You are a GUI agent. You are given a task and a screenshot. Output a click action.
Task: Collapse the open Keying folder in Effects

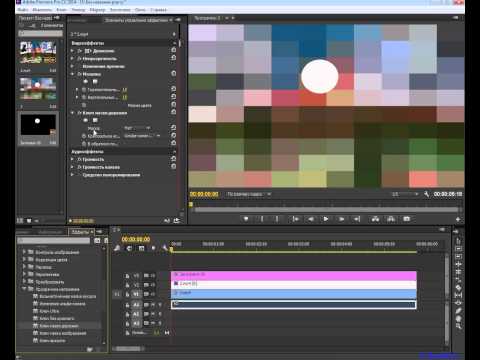coord(24,289)
